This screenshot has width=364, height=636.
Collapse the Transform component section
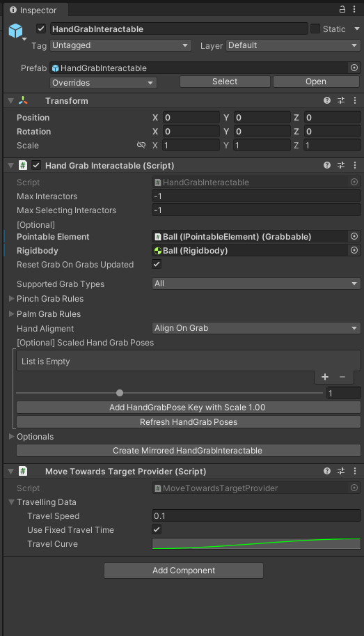pos(11,100)
